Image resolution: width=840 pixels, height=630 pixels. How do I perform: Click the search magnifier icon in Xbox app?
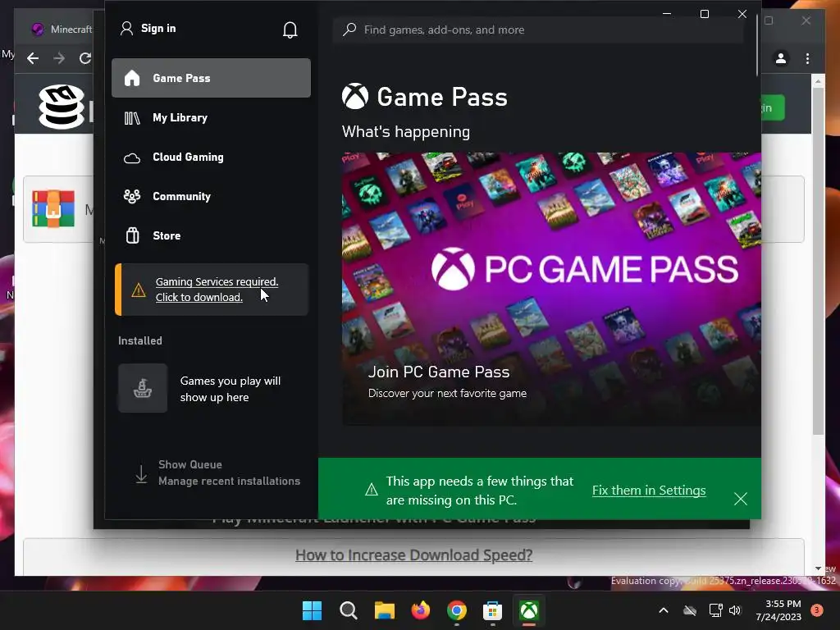click(x=349, y=29)
